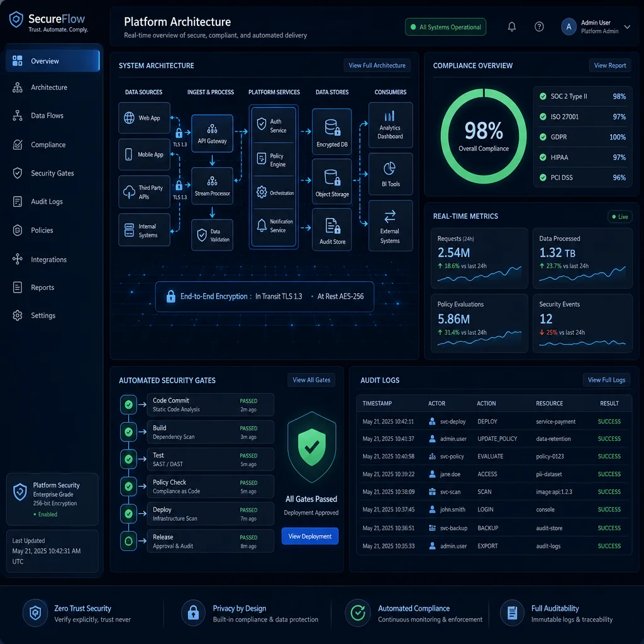Click the 98% Overall Compliance ring
This screenshot has height=644, width=644.
point(484,136)
